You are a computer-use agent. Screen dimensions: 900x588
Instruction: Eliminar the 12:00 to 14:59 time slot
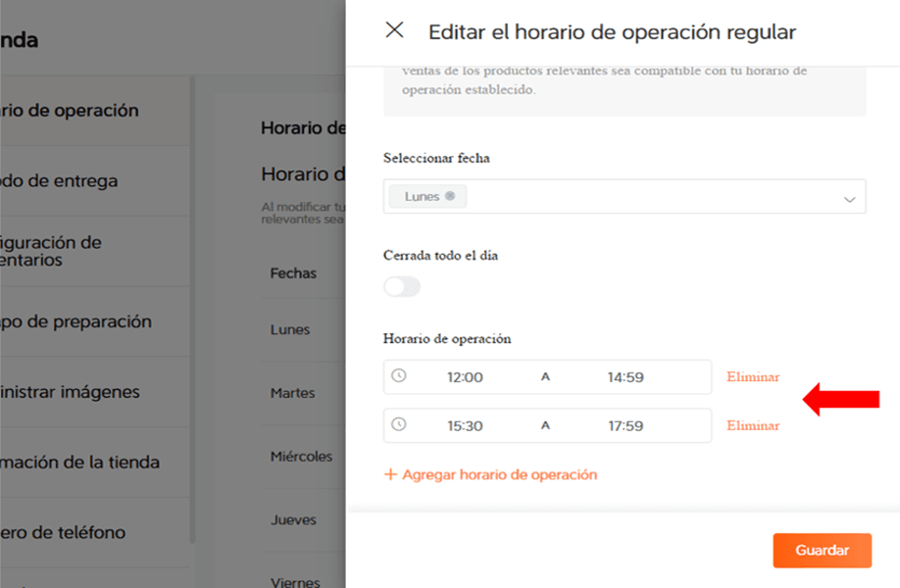tap(752, 376)
